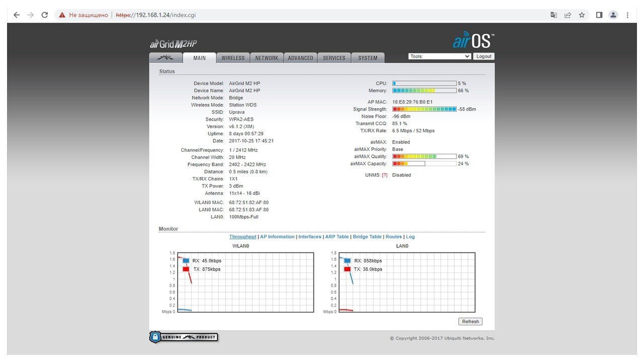Viewport: 644px width, 362px height.
Task: Reload the page with the browser refresh icon
Action: pyautogui.click(x=45, y=15)
